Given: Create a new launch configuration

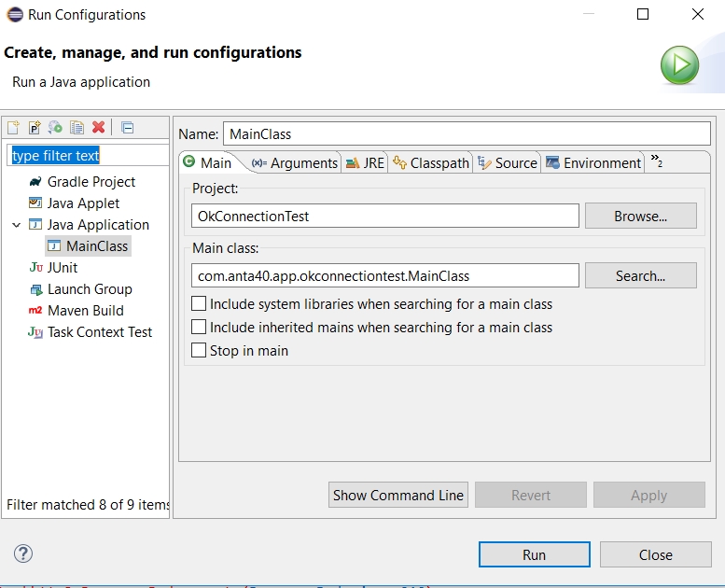Looking at the screenshot, I should [13, 127].
